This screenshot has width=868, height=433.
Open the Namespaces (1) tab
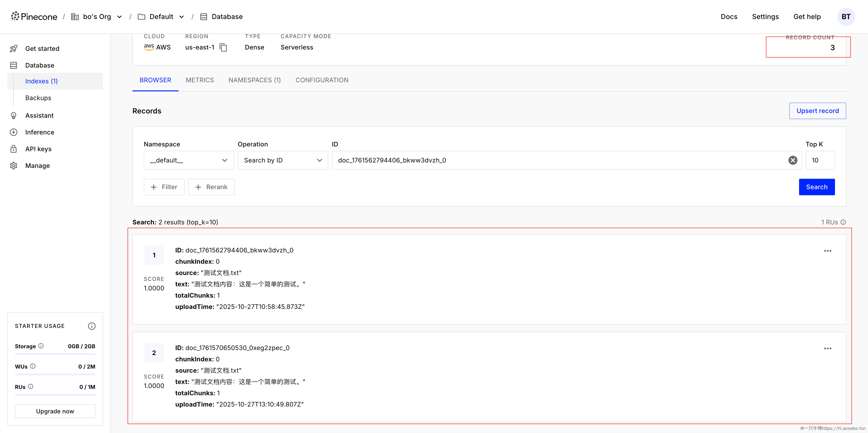click(254, 80)
